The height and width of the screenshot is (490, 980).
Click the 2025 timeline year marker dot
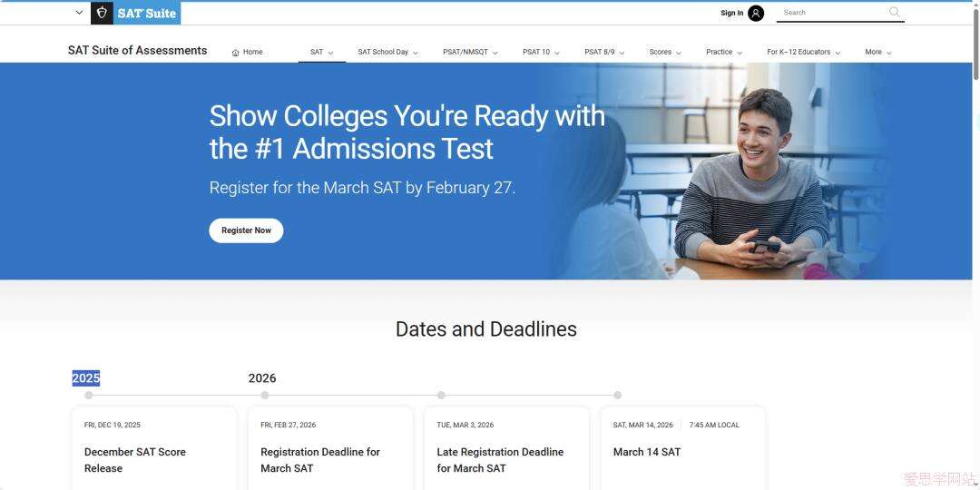point(88,395)
